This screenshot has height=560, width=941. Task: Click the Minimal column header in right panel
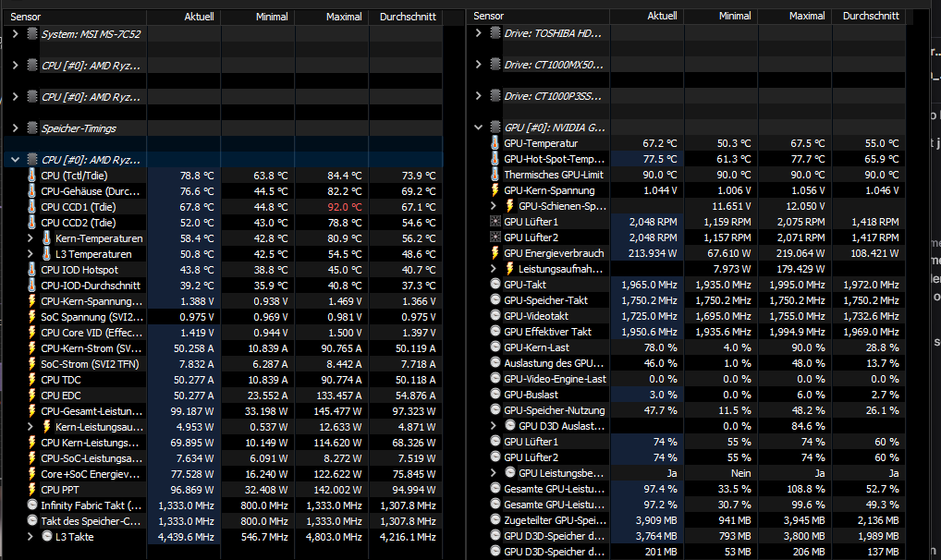tap(721, 17)
